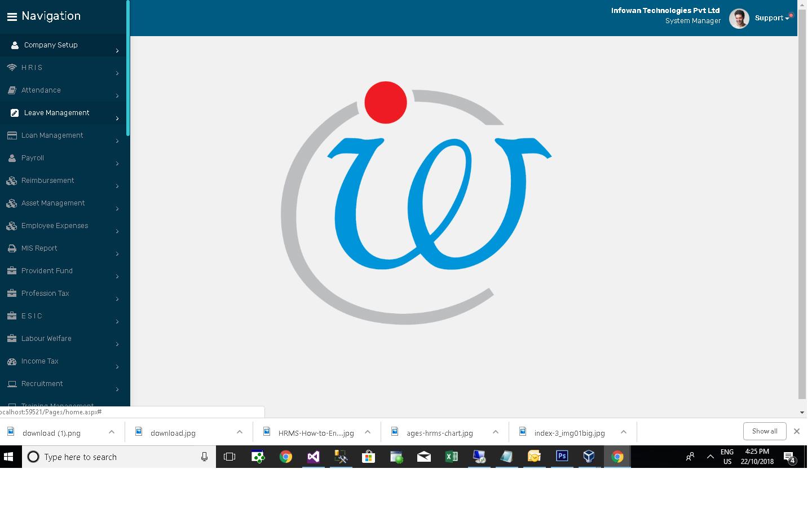
Task: Click the HRIS wifi-style icon
Action: pos(12,68)
